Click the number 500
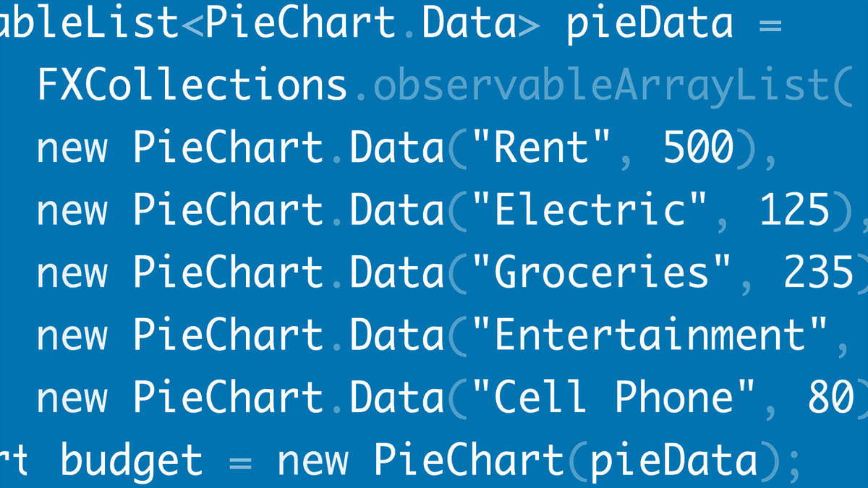 coord(699,147)
